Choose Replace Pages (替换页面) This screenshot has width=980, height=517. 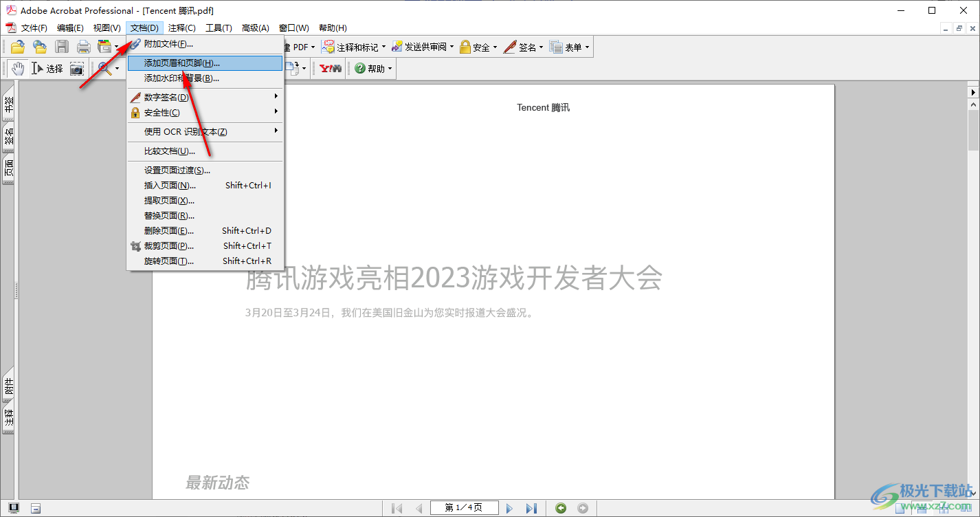tap(205, 216)
